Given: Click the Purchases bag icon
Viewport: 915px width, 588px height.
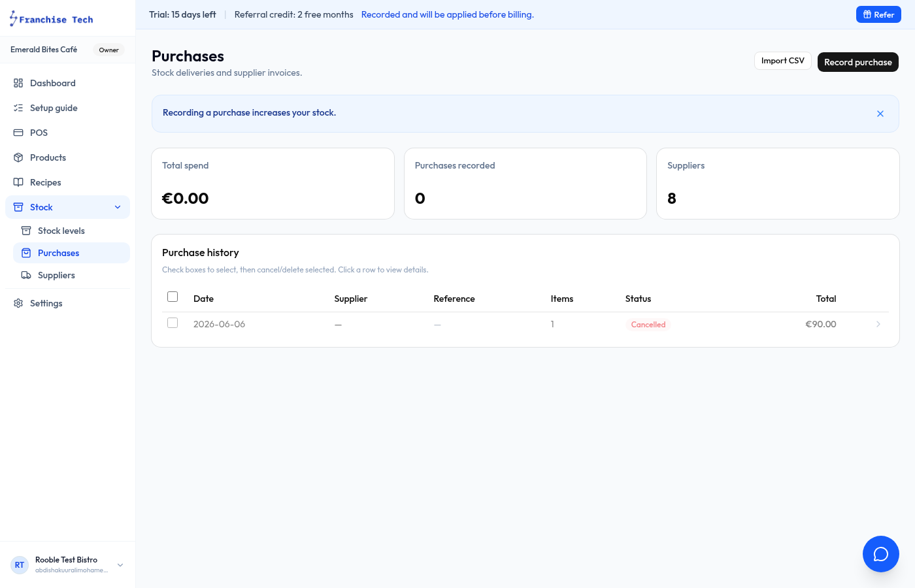Looking at the screenshot, I should (26, 253).
